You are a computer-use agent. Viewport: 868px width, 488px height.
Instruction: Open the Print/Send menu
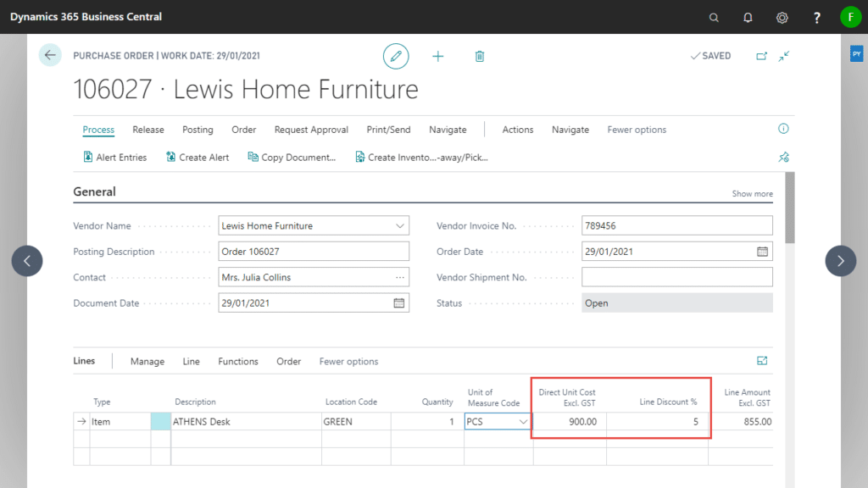tap(388, 130)
